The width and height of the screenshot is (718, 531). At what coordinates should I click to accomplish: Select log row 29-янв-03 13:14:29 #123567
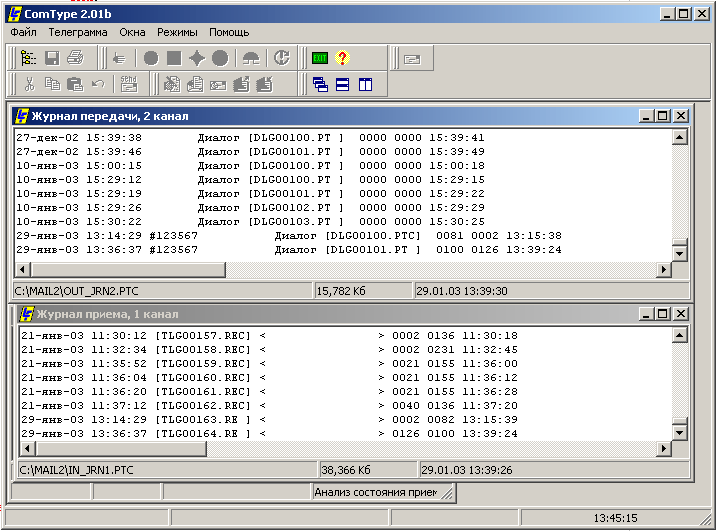tap(289, 236)
